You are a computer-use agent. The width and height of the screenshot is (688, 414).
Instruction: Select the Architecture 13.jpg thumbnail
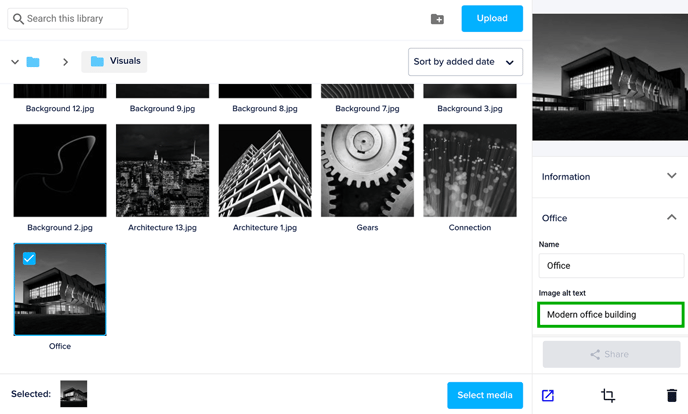click(x=162, y=171)
